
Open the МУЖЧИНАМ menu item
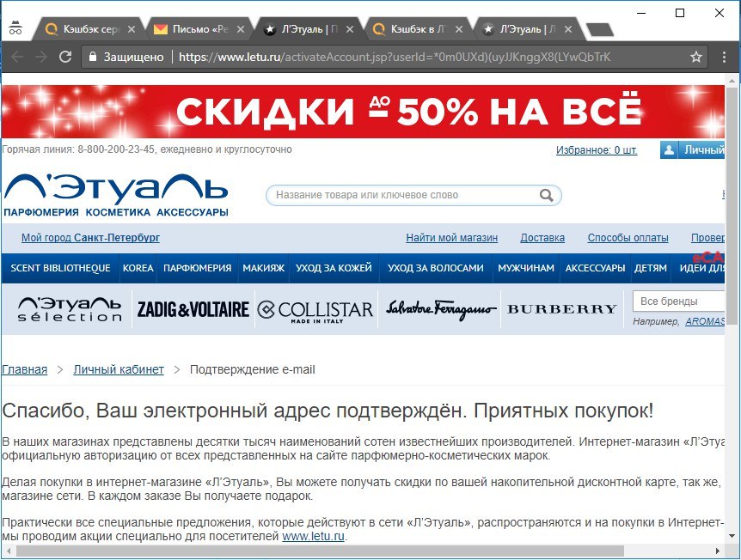tap(526, 268)
